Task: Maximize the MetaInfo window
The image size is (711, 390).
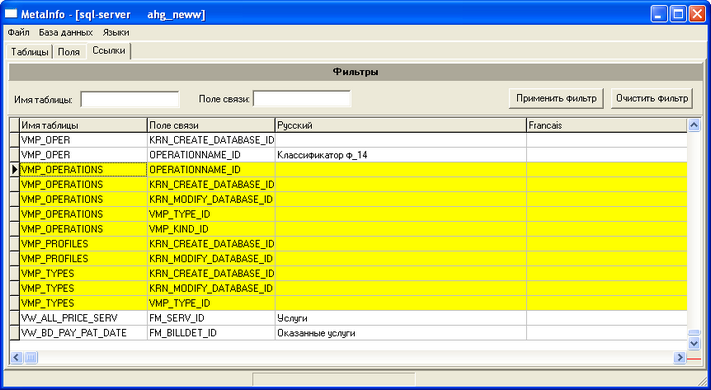Action: tap(678, 14)
